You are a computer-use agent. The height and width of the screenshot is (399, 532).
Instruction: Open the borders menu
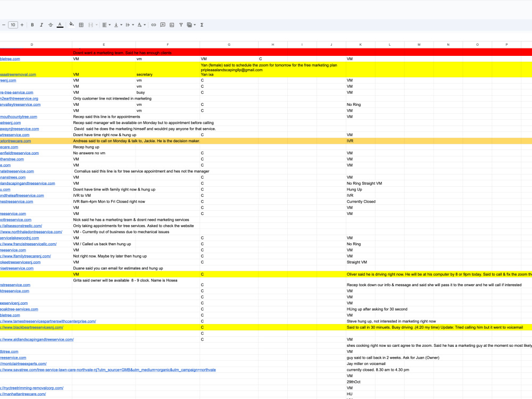click(81, 25)
